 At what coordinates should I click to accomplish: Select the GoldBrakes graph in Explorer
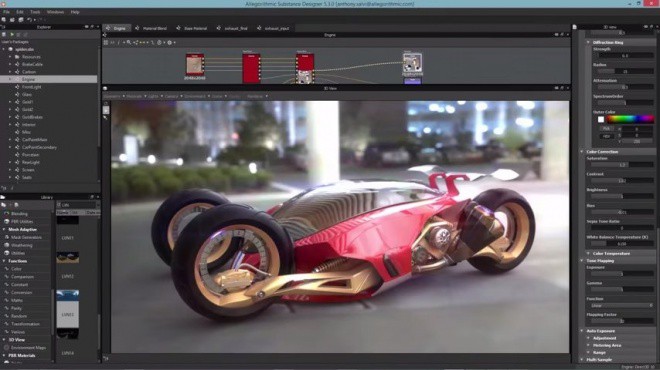32,117
